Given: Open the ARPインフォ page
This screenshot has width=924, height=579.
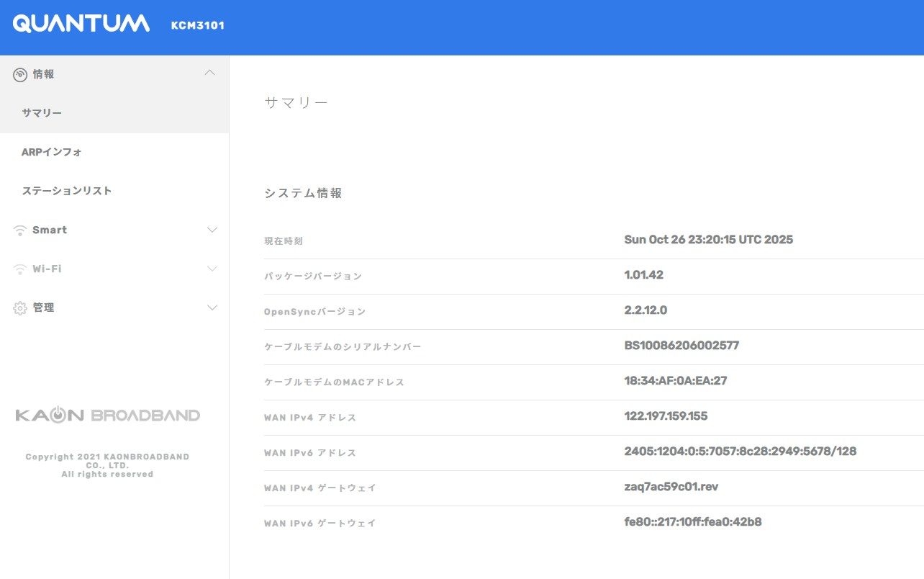Looking at the screenshot, I should click(52, 152).
